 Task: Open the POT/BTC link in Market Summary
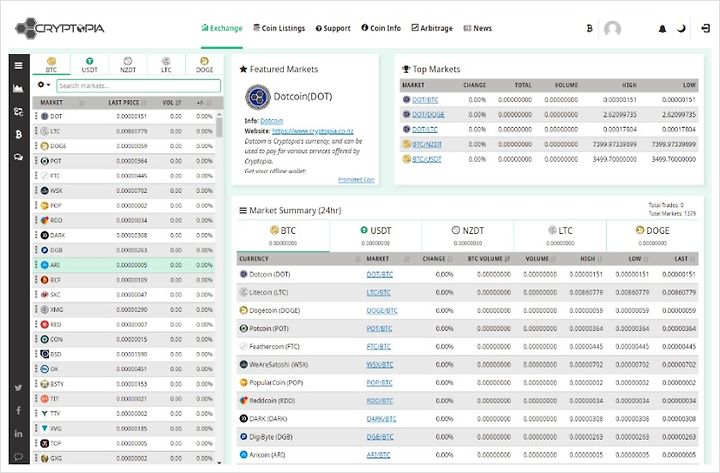coord(379,329)
